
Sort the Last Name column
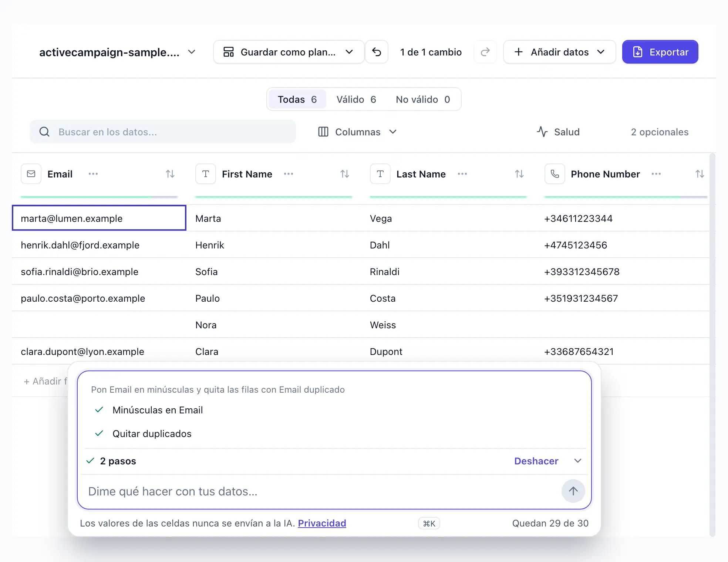coord(519,174)
